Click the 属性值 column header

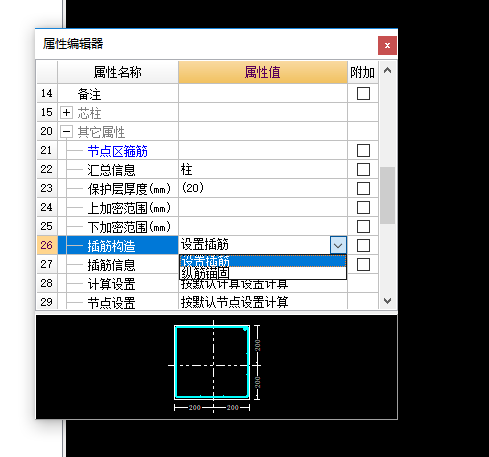point(263,72)
